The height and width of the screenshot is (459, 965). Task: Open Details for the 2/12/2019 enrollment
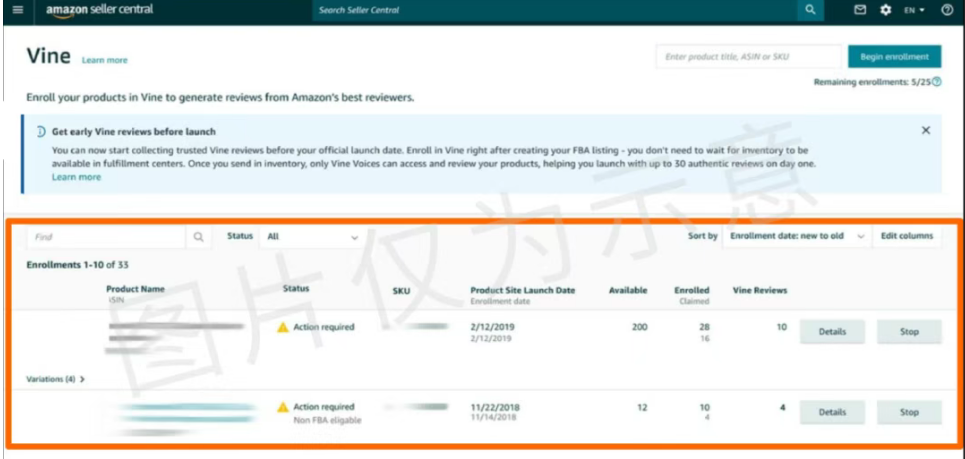point(832,332)
